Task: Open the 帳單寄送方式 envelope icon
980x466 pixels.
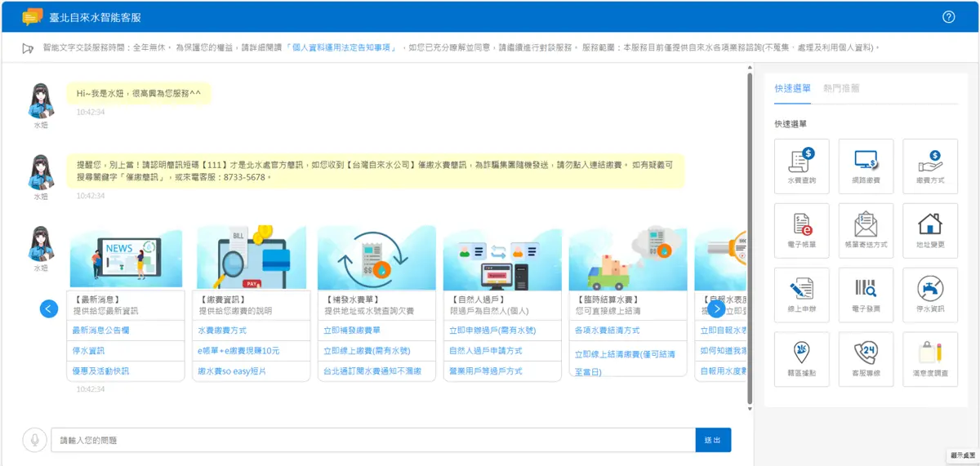Action: click(x=866, y=230)
